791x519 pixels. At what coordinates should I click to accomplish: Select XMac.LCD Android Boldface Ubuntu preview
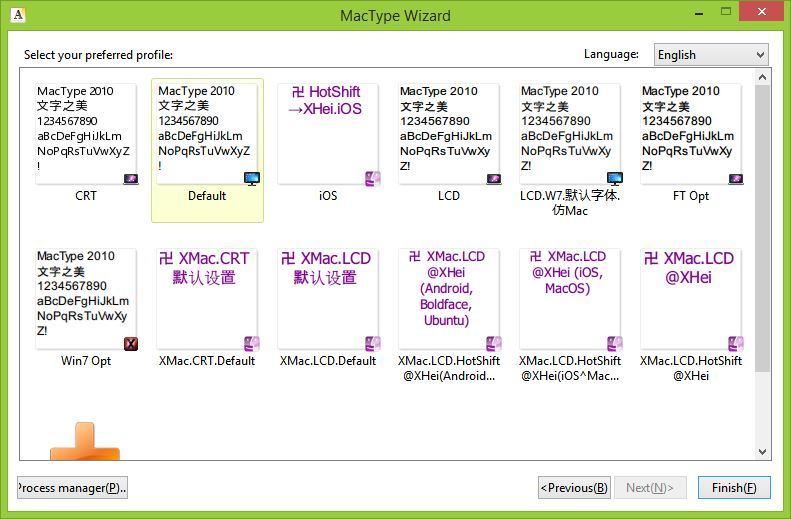(x=449, y=299)
